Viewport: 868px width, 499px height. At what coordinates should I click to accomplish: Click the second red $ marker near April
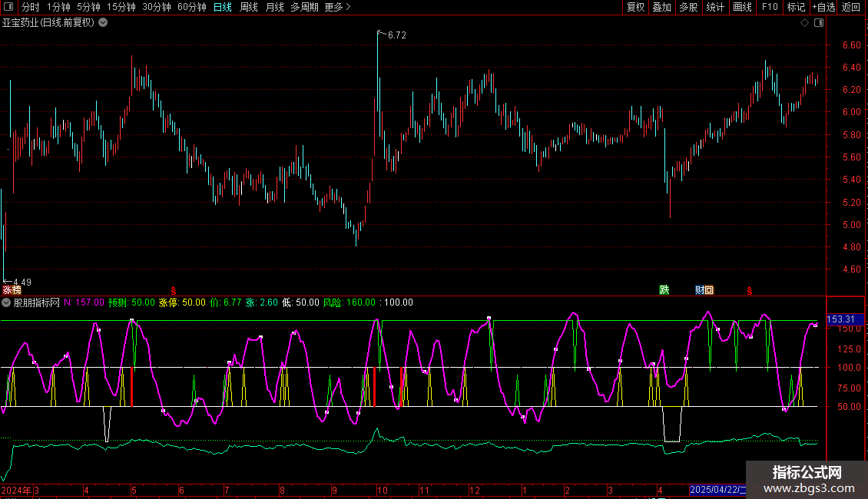click(x=750, y=291)
